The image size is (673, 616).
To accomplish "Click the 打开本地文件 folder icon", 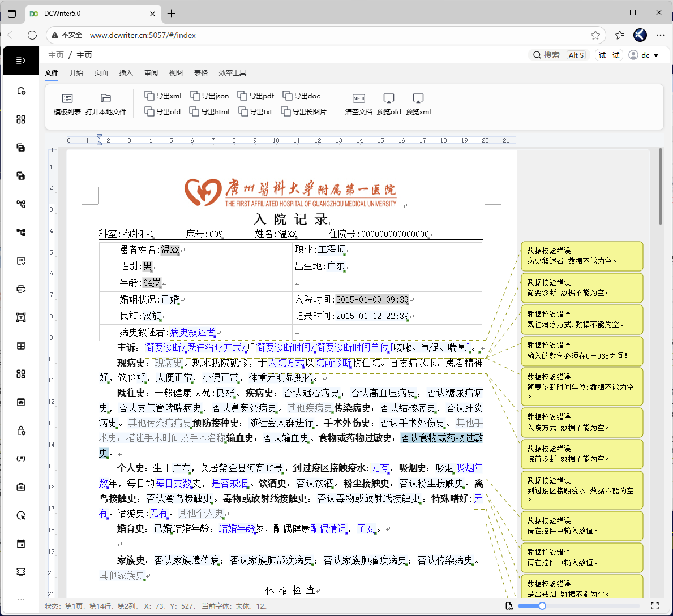I will (106, 98).
